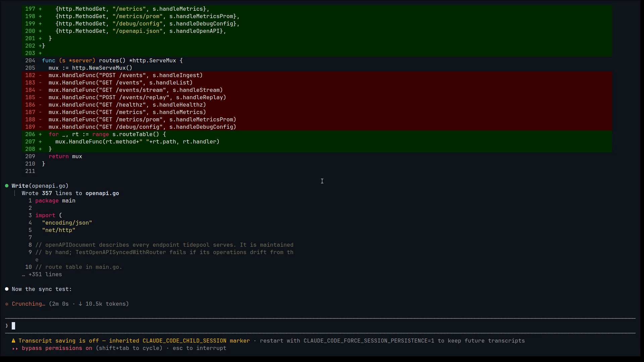Focus the command prompt input field

320,326
